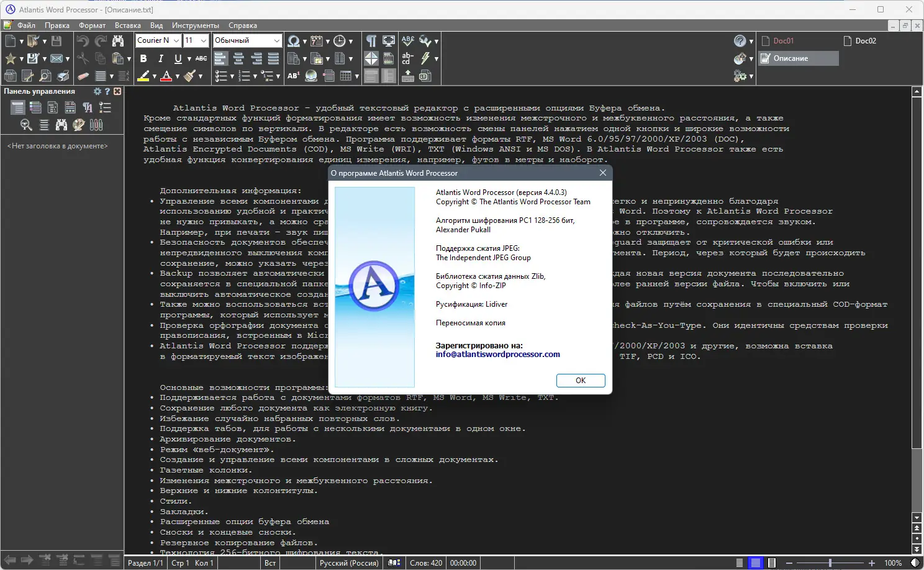The width and height of the screenshot is (924, 570).
Task: Close the About Atlantis dialog
Action: pos(602,173)
